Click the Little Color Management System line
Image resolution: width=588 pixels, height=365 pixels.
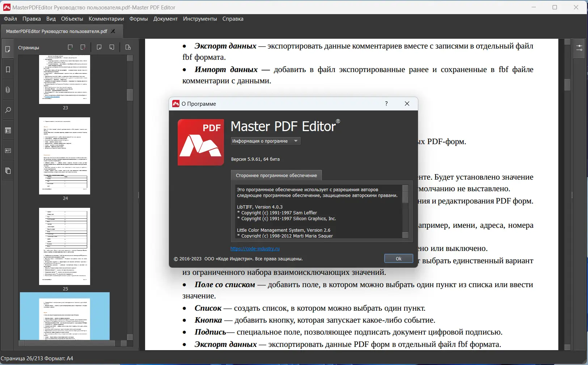pyautogui.click(x=283, y=230)
